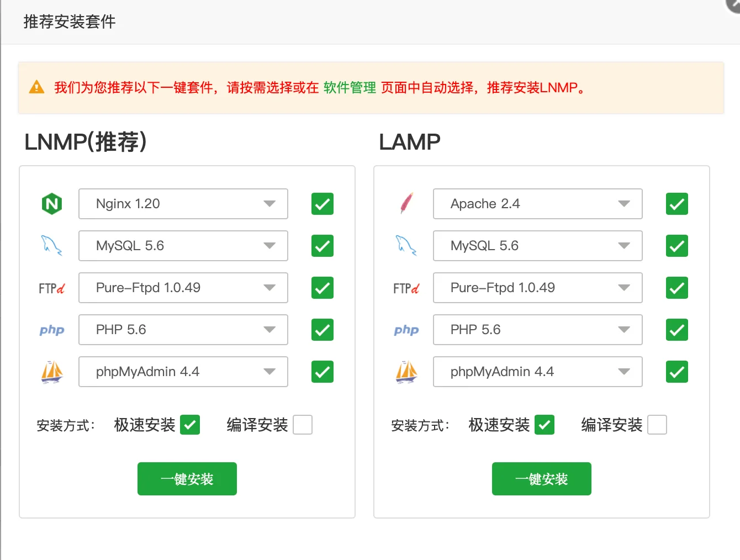The width and height of the screenshot is (740, 560).
Task: Click the MySQL dolphin icon in LAMP
Action: tap(406, 246)
